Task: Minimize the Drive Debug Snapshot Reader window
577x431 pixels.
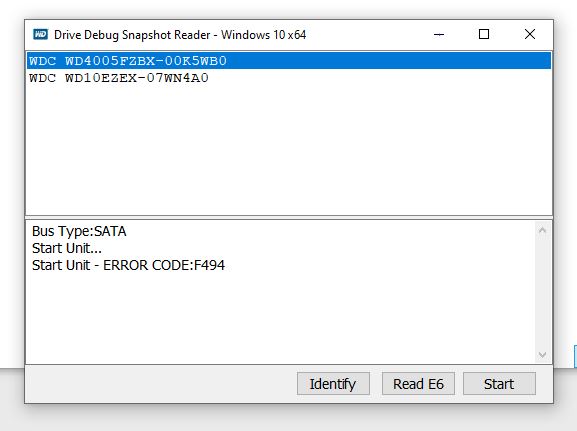Action: pos(439,35)
